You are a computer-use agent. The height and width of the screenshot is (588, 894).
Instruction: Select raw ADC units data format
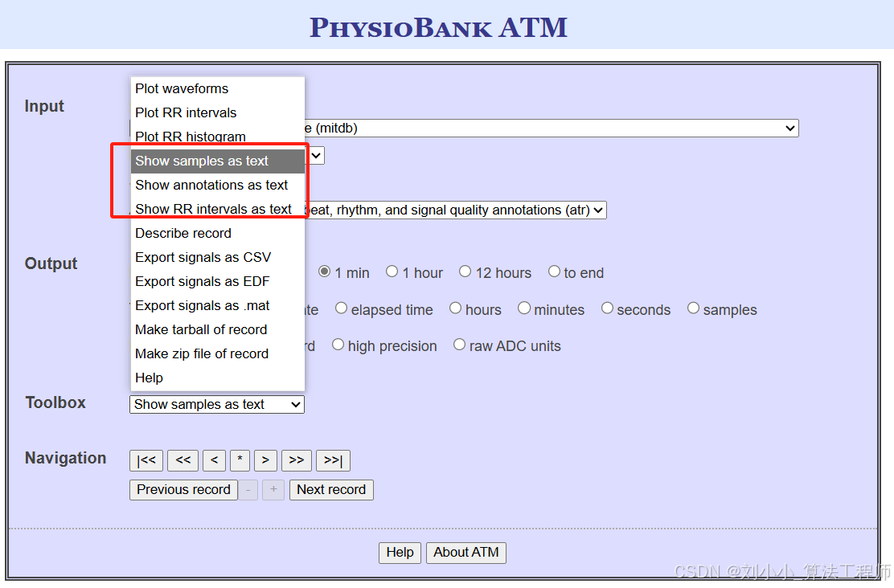coord(459,345)
